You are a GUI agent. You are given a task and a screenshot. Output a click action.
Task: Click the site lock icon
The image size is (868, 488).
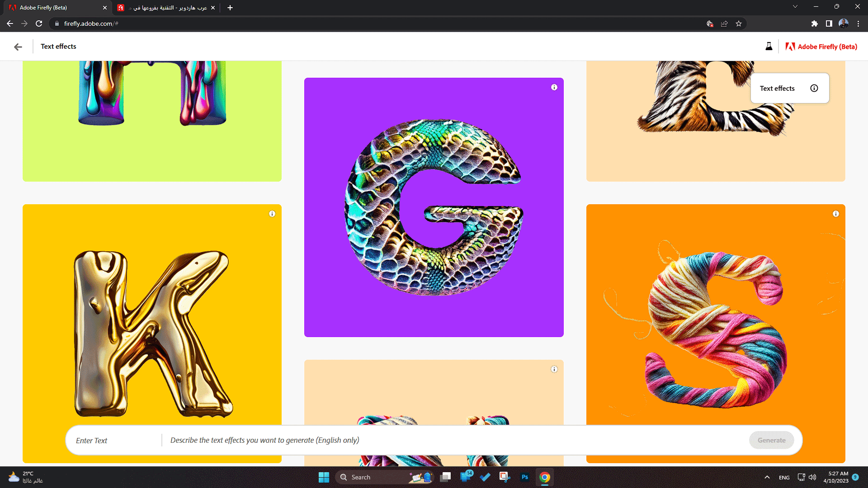(57, 23)
